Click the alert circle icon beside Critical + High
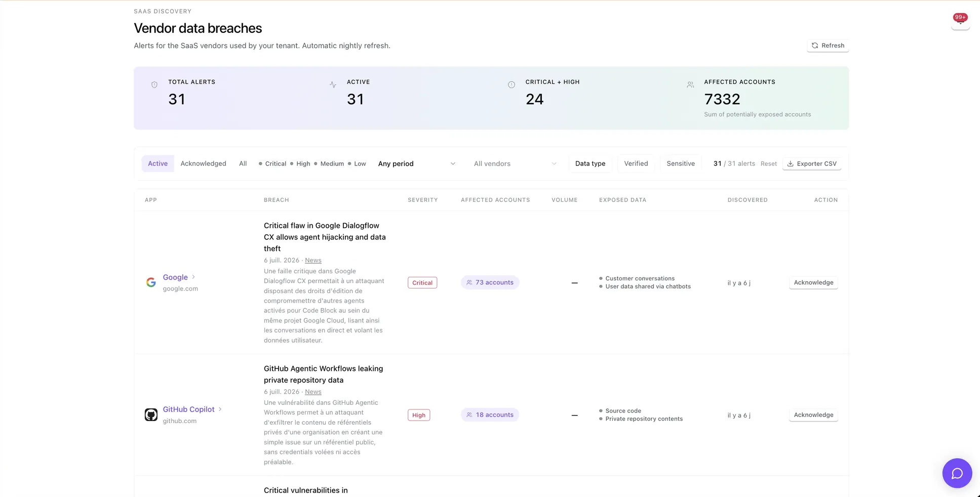 click(512, 85)
